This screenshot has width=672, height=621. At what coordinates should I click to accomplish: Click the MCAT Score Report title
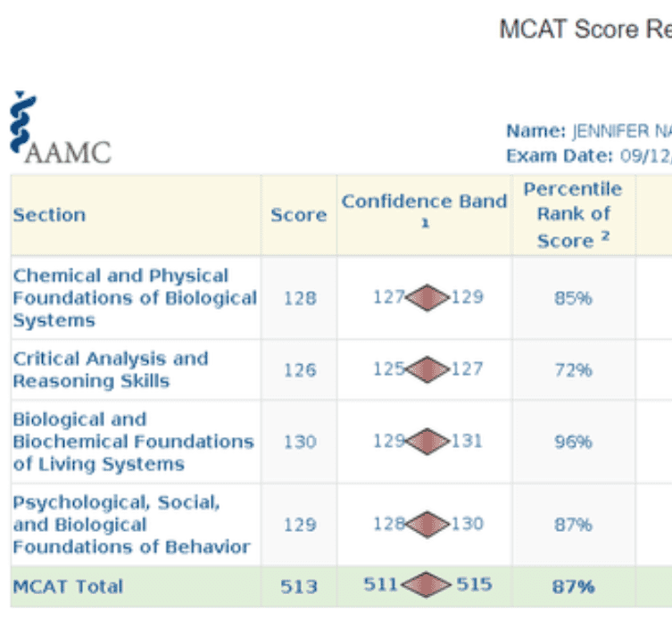pyautogui.click(x=585, y=29)
